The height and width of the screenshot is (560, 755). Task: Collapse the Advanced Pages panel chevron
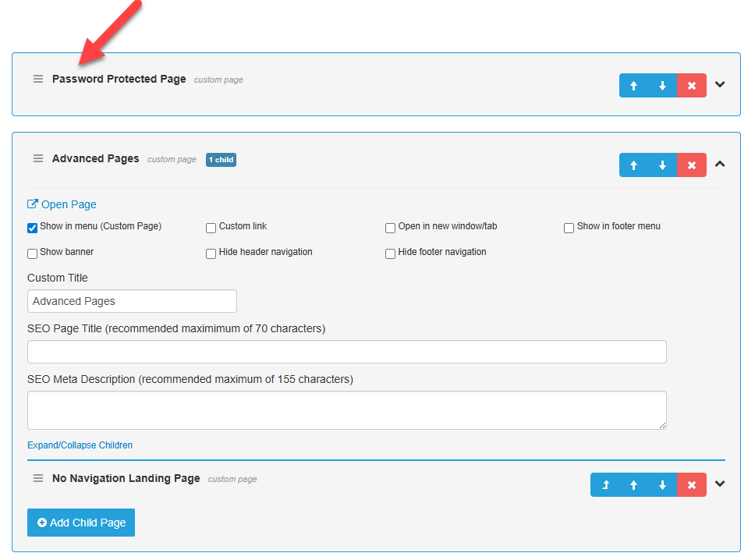(720, 164)
